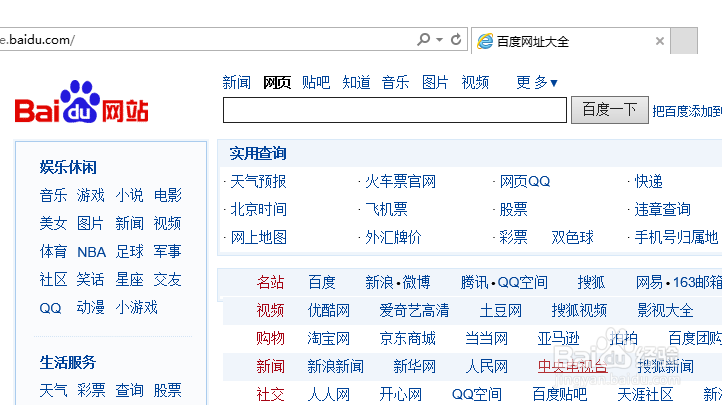This screenshot has height=405, width=722.
Task: Select the 网页 search tab
Action: (277, 83)
